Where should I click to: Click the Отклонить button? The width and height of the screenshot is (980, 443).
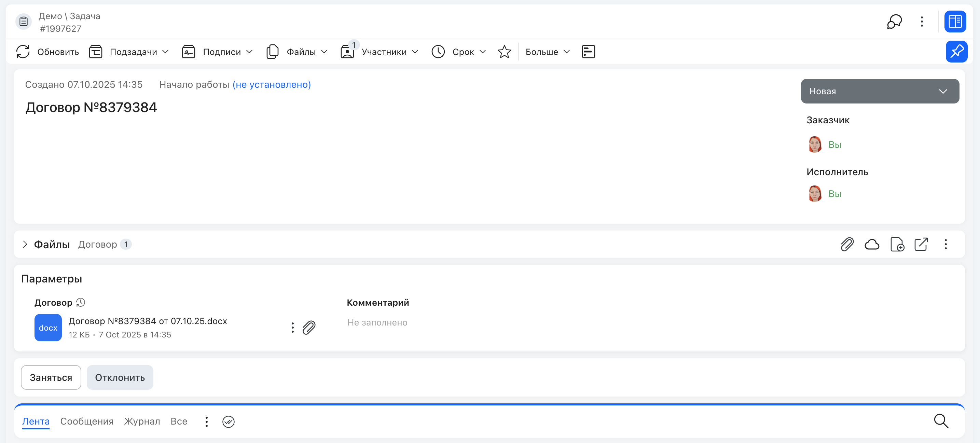click(x=120, y=378)
